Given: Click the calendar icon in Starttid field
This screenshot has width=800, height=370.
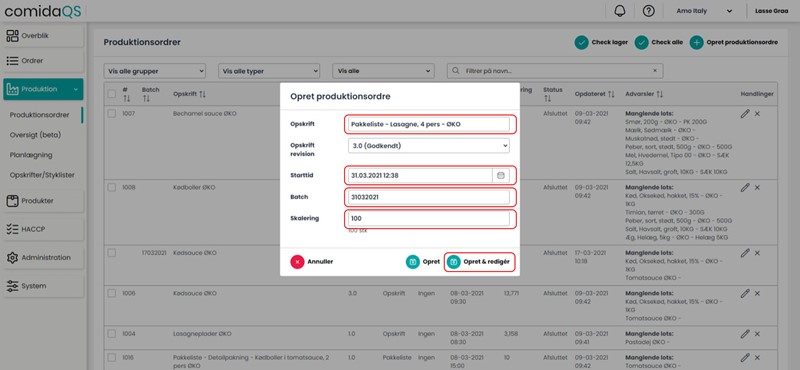Looking at the screenshot, I should tap(501, 175).
